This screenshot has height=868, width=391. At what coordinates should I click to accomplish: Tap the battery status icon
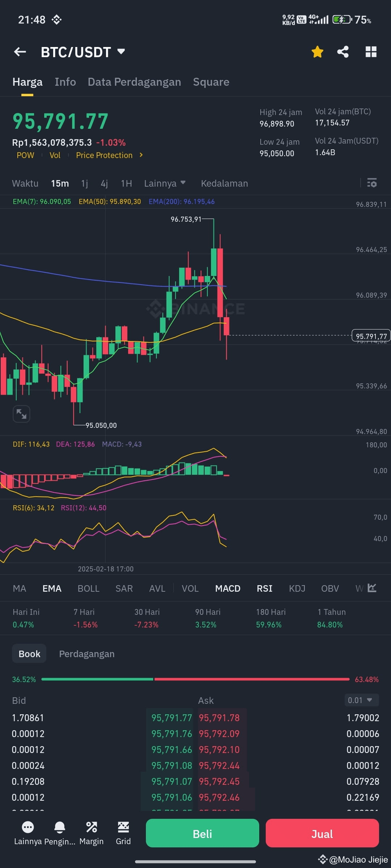tap(342, 20)
